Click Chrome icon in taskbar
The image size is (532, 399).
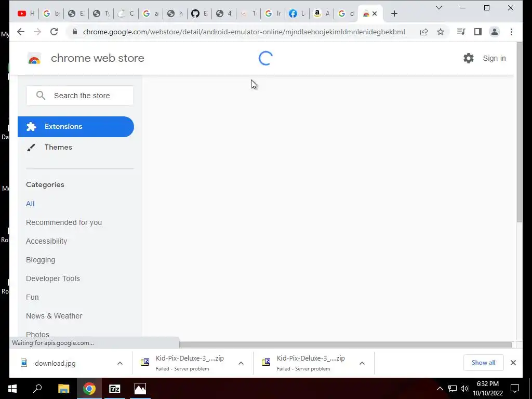[x=89, y=389]
